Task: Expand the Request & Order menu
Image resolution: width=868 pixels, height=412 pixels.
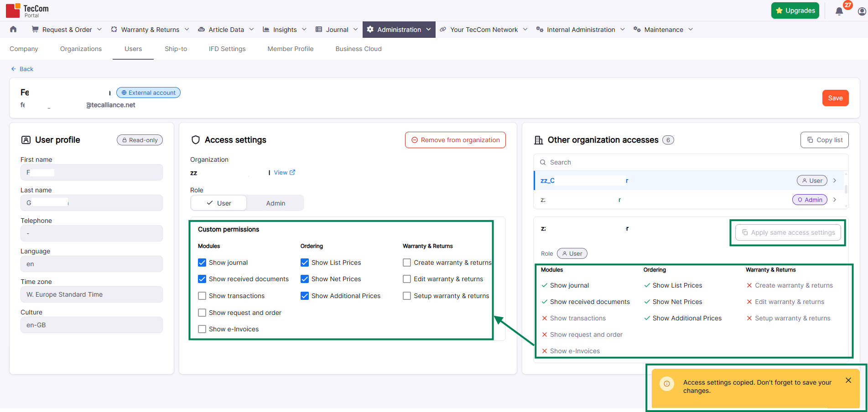Action: pos(99,29)
